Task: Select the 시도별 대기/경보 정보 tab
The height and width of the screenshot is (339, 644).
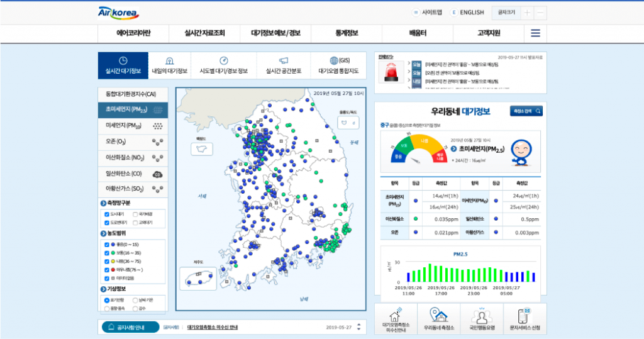Action: [223, 65]
